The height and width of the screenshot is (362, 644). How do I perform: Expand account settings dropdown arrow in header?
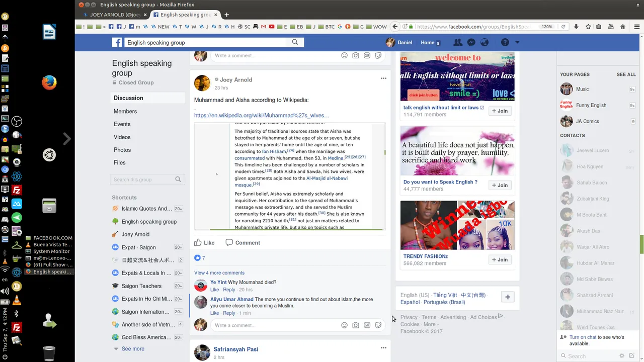point(517,43)
